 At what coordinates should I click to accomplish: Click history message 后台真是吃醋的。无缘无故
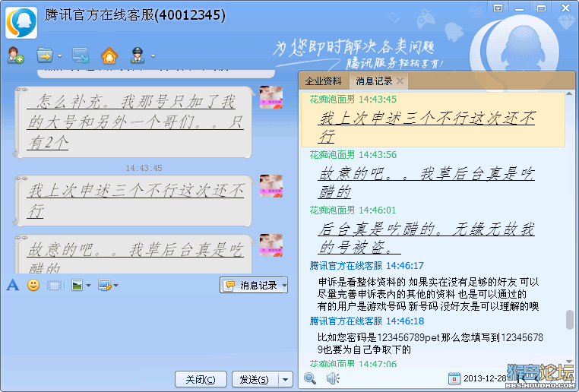pyautogui.click(x=426, y=238)
